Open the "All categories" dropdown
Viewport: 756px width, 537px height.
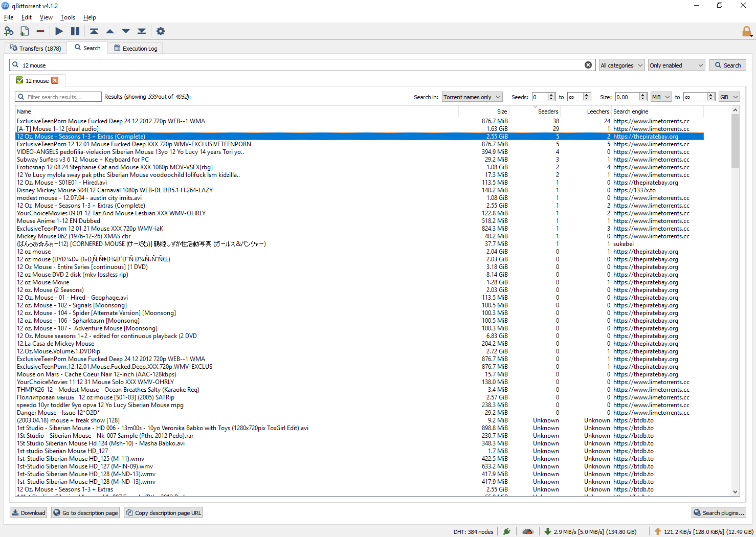pyautogui.click(x=621, y=65)
